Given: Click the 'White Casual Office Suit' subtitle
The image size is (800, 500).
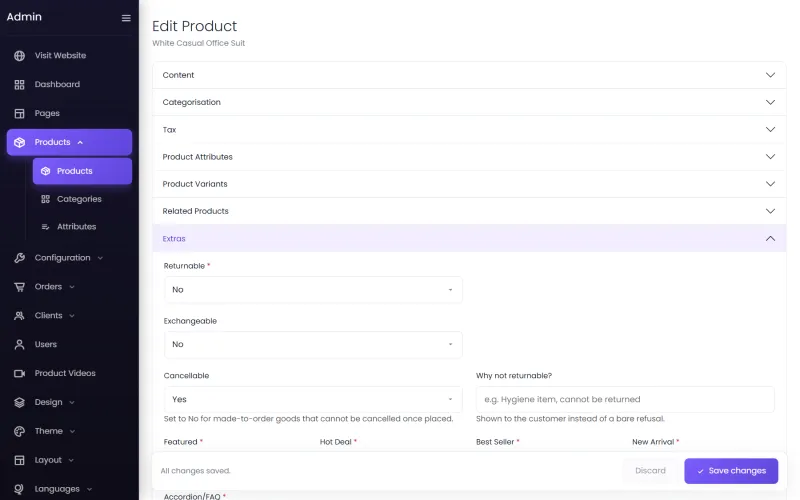Looking at the screenshot, I should click(198, 43).
